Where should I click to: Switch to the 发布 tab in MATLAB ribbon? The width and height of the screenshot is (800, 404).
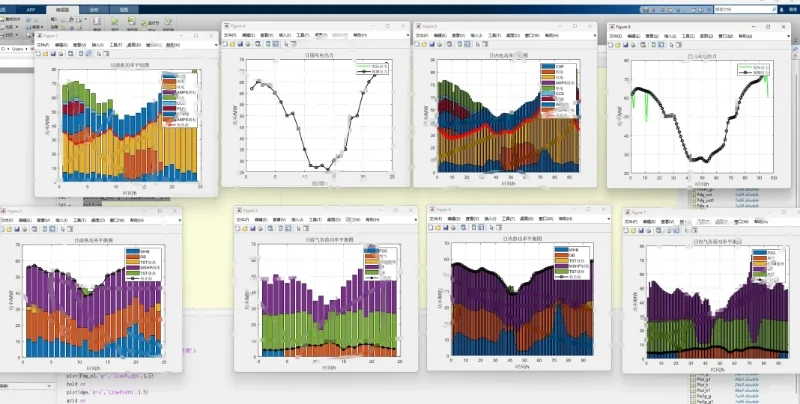[x=94, y=10]
